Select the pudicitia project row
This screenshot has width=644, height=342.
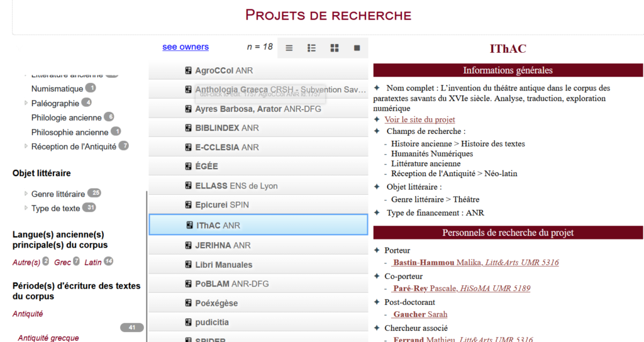point(258,323)
